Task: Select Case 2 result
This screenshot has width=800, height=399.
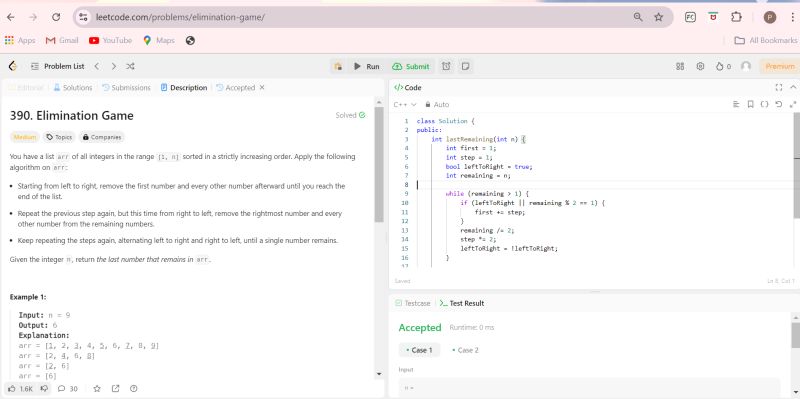Action: tap(465, 350)
